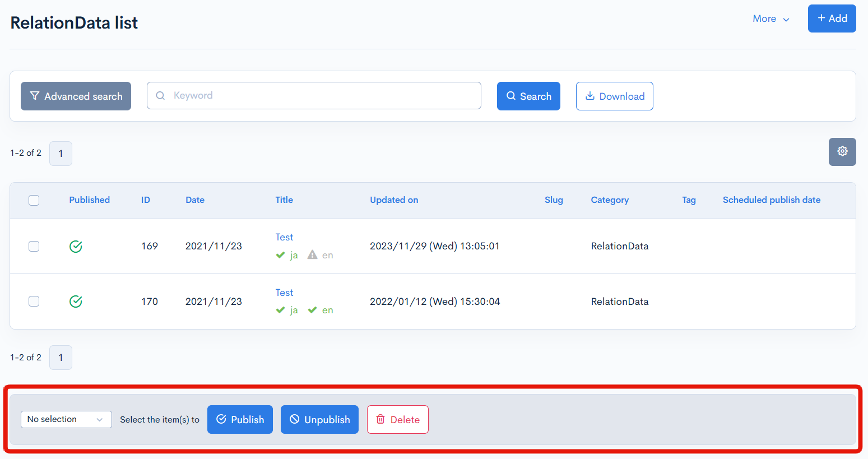Click the trash icon inside the Delete button
The image size is (868, 459).
(x=382, y=419)
